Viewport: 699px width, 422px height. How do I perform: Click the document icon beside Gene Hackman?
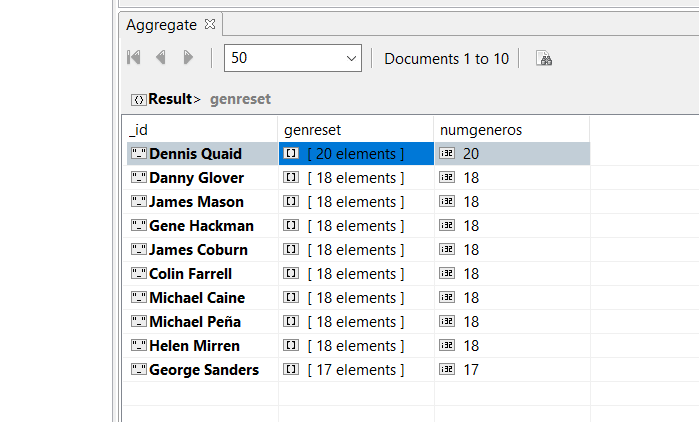click(138, 226)
